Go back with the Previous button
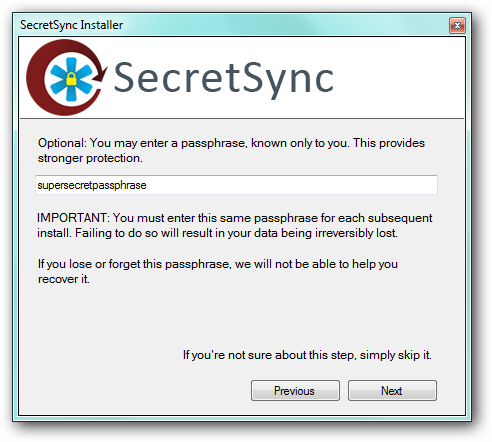 pyautogui.click(x=295, y=390)
